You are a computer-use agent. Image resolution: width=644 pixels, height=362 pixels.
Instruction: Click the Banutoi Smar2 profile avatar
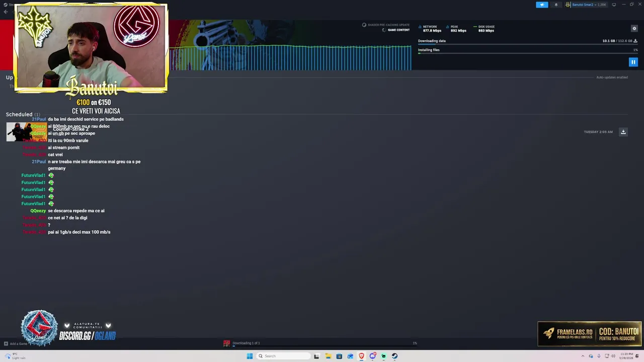tap(568, 5)
